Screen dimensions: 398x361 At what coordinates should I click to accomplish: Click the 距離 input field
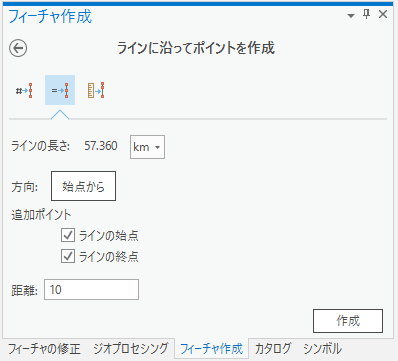(91, 290)
